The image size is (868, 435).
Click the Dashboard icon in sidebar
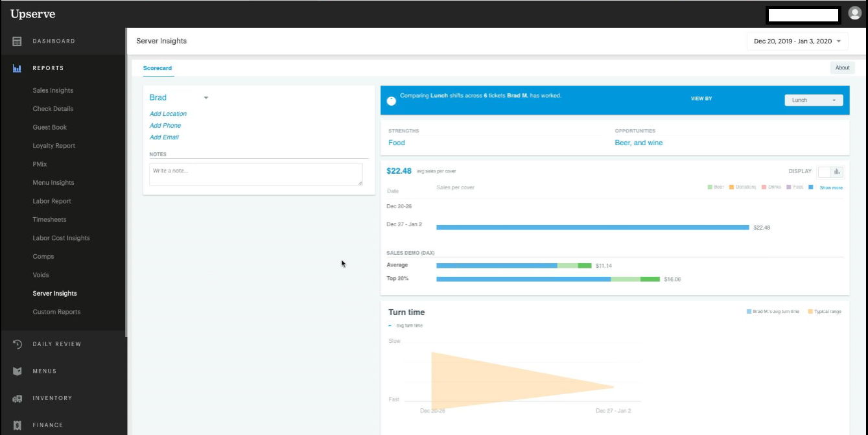18,41
